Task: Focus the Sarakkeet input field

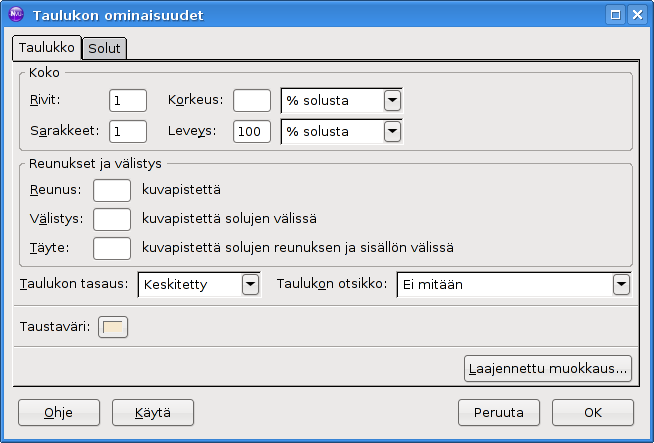Action: pos(128,131)
